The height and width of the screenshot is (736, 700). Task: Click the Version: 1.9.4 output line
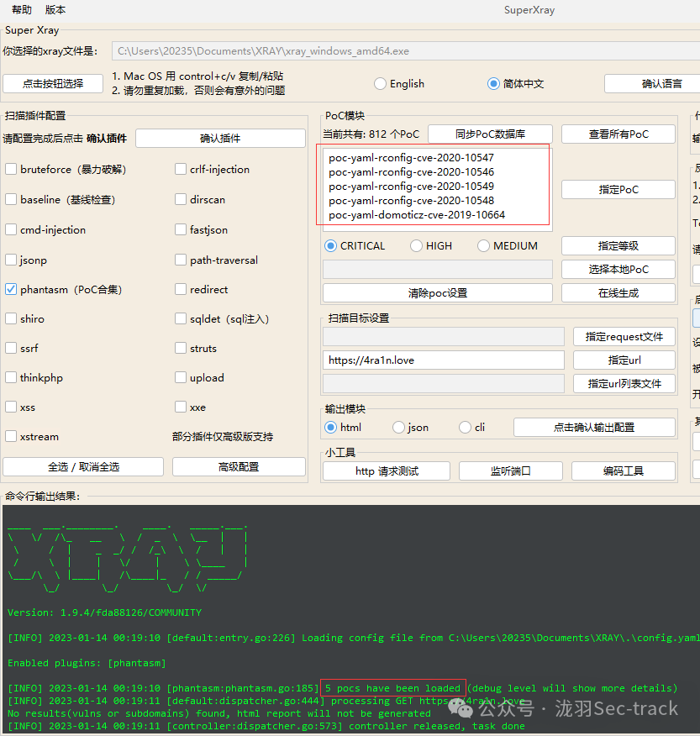(x=104, y=612)
